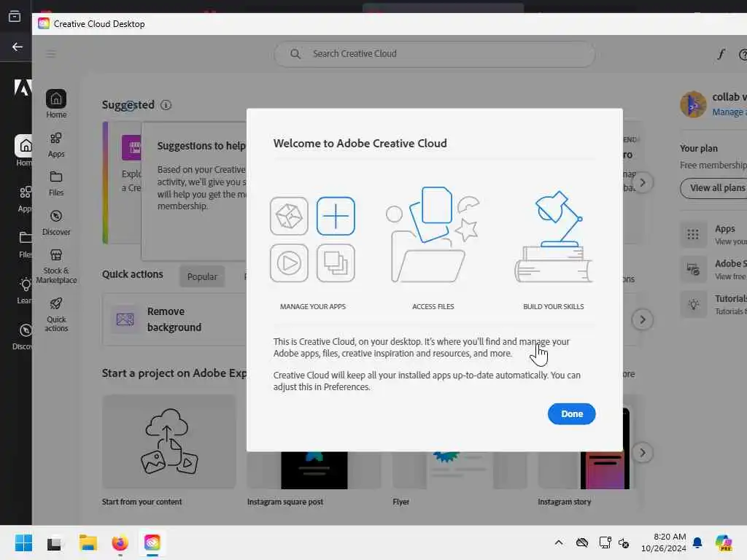Open Apps in Creative Cloud sidebar

(x=56, y=145)
